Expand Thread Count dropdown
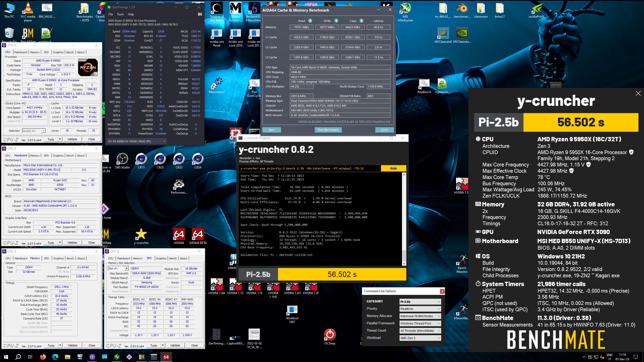 coord(420,331)
